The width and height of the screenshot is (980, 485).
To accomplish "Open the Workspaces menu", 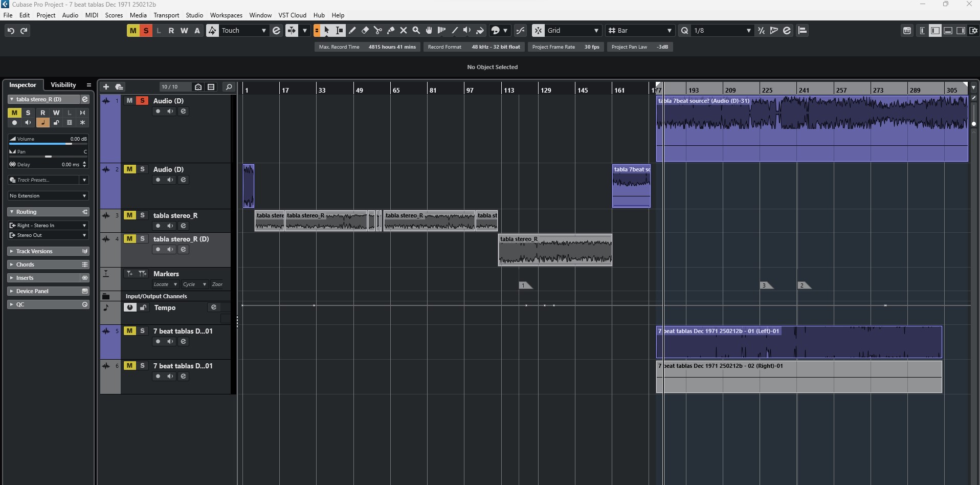I will 226,15.
